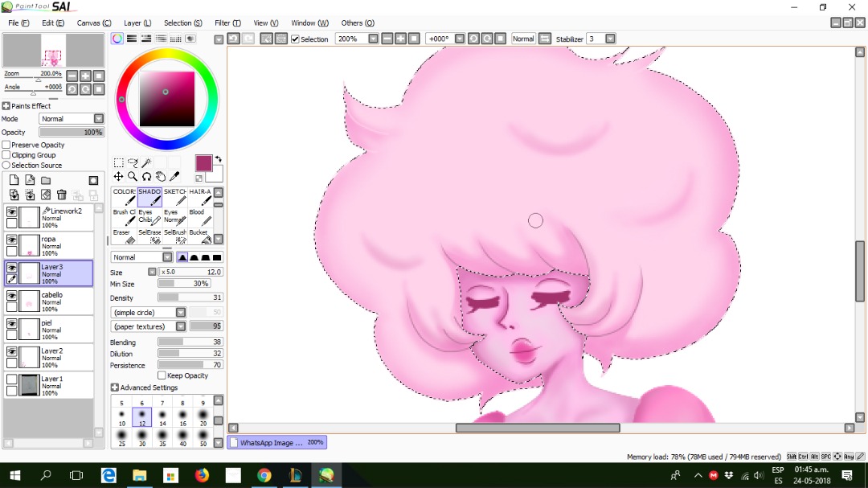Open the brush size multiplier dropdown
Image resolution: width=868 pixels, height=488 pixels.
152,272
